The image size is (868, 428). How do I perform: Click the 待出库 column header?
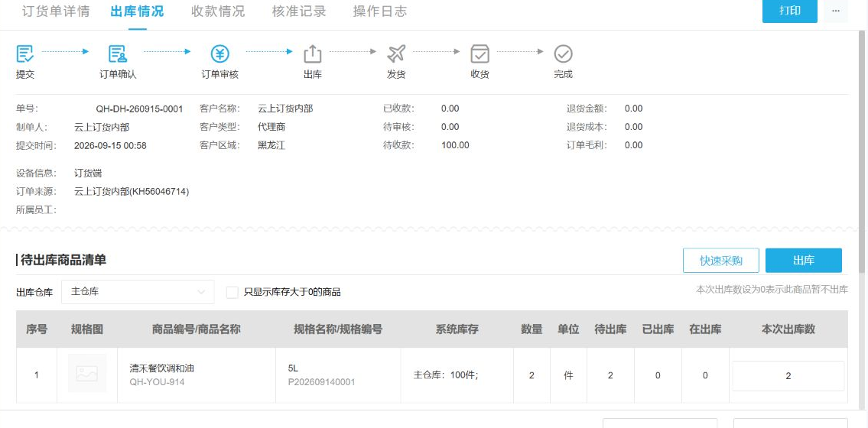pyautogui.click(x=610, y=329)
